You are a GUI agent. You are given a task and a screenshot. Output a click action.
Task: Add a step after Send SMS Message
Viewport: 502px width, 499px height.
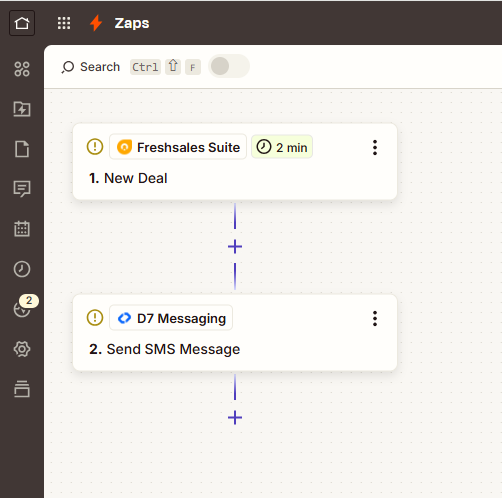235,418
